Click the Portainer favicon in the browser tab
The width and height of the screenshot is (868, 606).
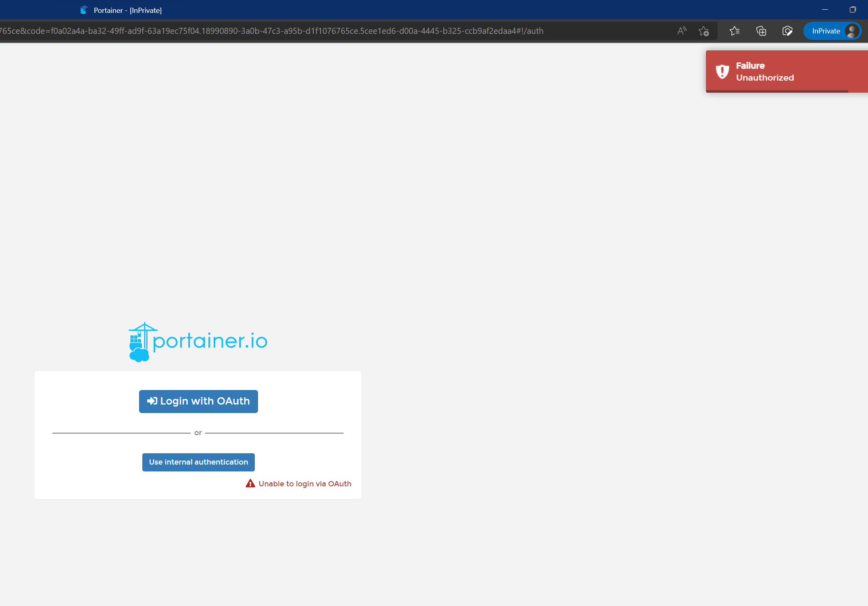coord(84,10)
